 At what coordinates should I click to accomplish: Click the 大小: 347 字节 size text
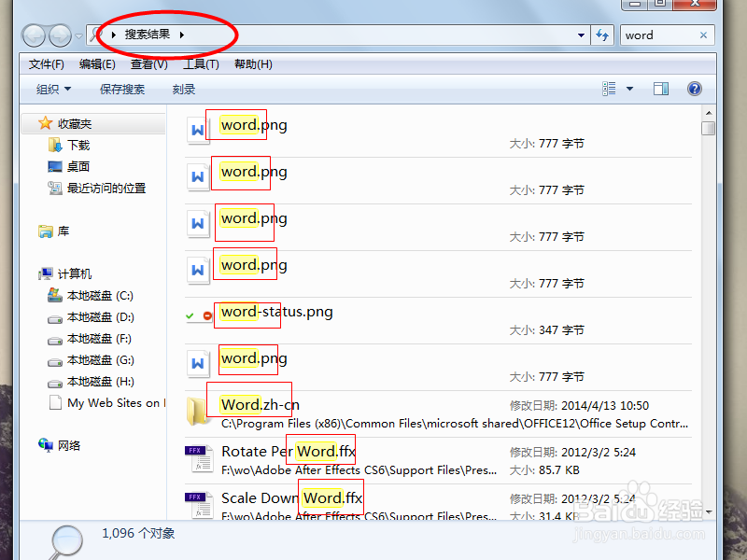(x=547, y=330)
